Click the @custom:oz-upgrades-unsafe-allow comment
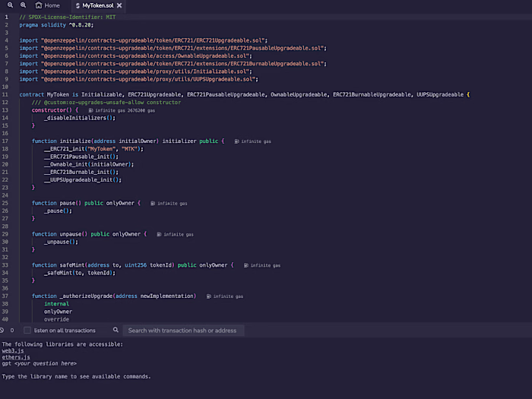Viewport: 532px width, 399px height. tap(106, 103)
